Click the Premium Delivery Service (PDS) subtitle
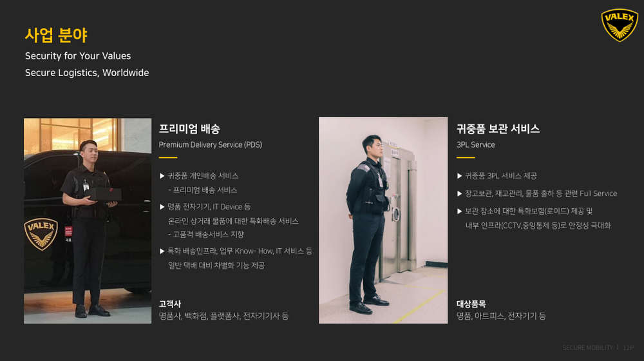This screenshot has width=644, height=361. click(x=211, y=145)
